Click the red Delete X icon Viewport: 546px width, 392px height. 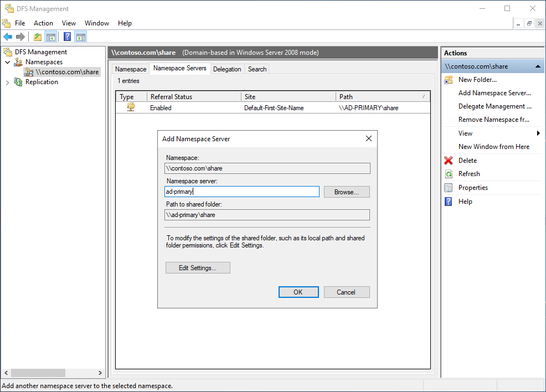click(449, 161)
